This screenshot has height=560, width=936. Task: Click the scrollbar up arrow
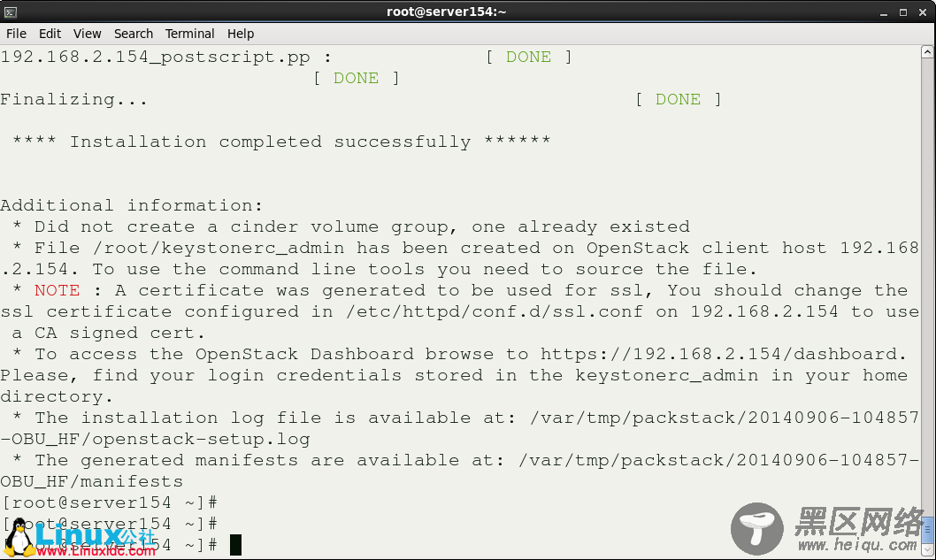[x=927, y=52]
